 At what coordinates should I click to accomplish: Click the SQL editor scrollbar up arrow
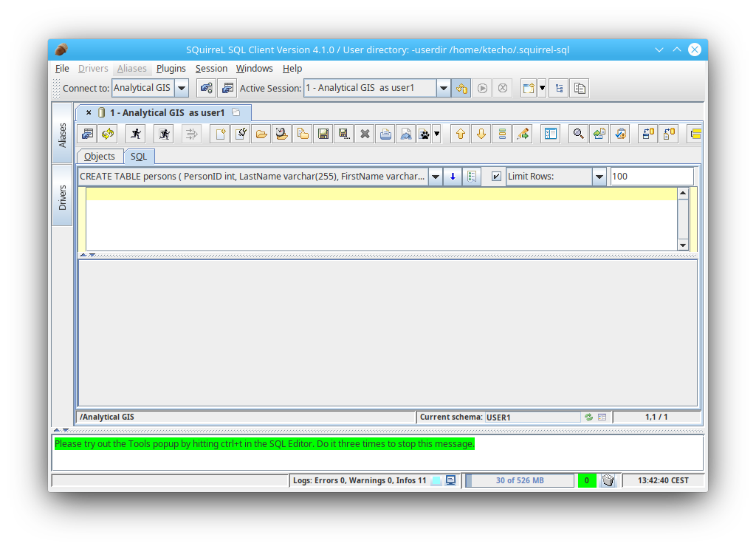tap(683, 194)
